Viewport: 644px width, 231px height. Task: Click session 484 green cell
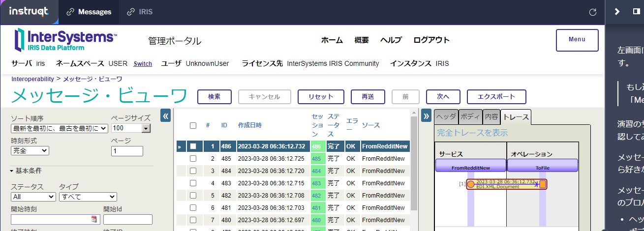tap(317, 171)
